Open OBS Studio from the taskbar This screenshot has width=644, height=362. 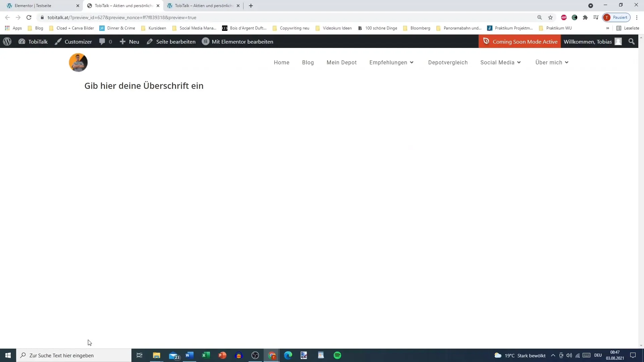255,355
